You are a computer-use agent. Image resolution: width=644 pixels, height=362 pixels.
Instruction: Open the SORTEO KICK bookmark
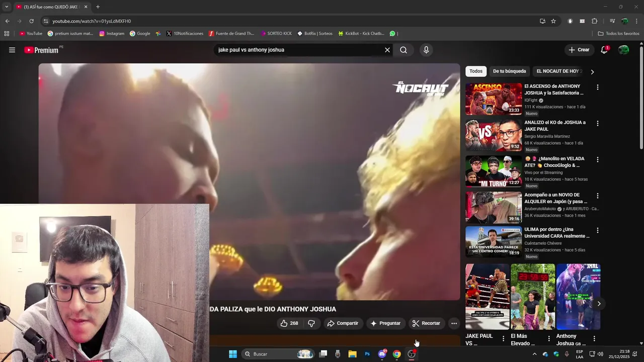click(276, 34)
